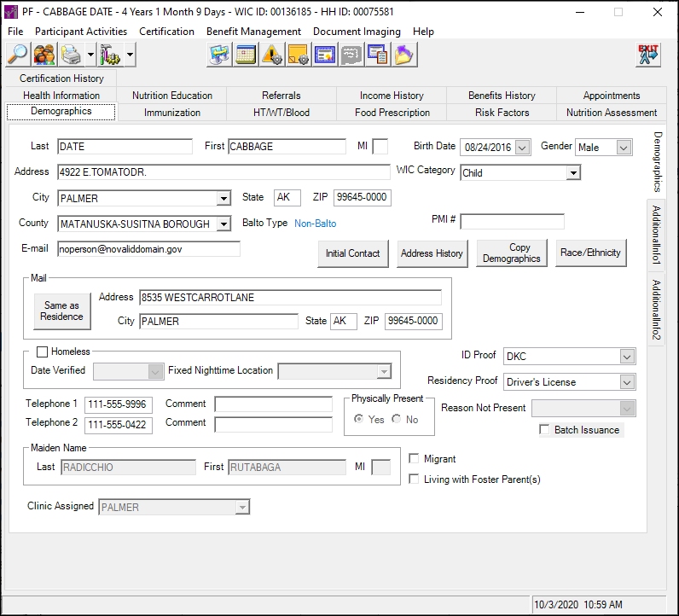Click the hammer and gears tools icon
This screenshot has width=679, height=616.
click(x=109, y=55)
